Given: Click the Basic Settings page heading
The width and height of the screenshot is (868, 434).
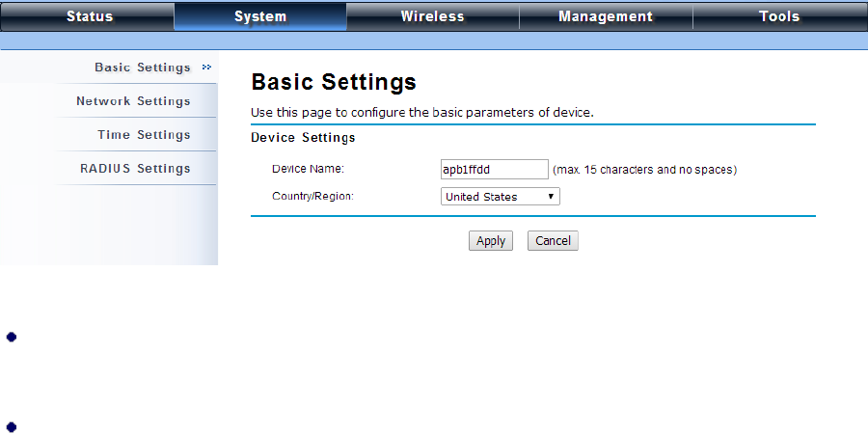Looking at the screenshot, I should pyautogui.click(x=334, y=82).
